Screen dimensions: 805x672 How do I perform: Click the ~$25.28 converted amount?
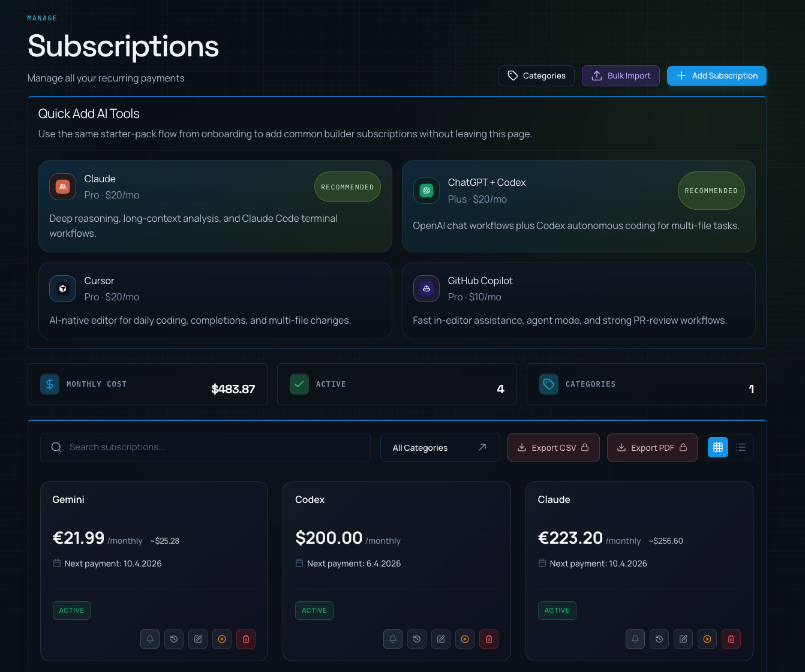(x=165, y=541)
